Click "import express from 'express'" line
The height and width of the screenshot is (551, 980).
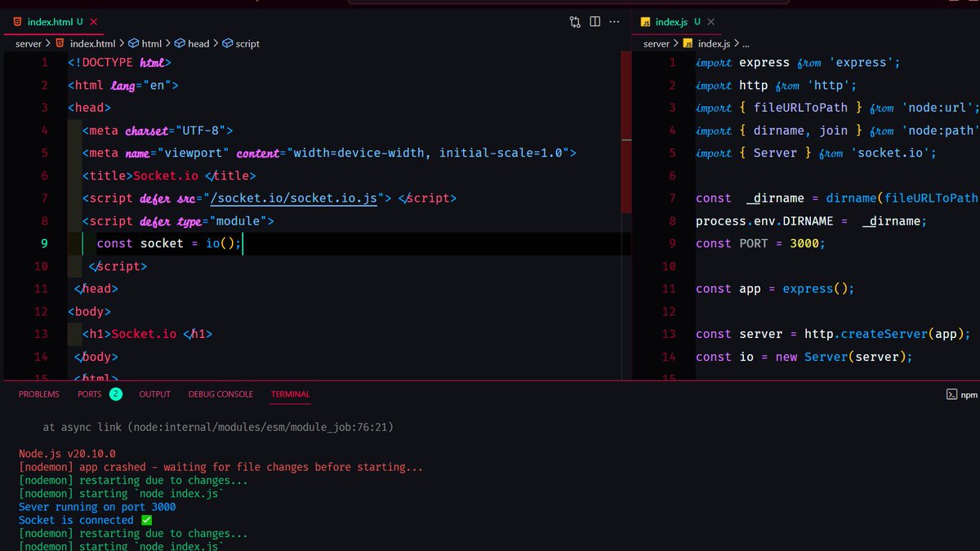(x=798, y=62)
